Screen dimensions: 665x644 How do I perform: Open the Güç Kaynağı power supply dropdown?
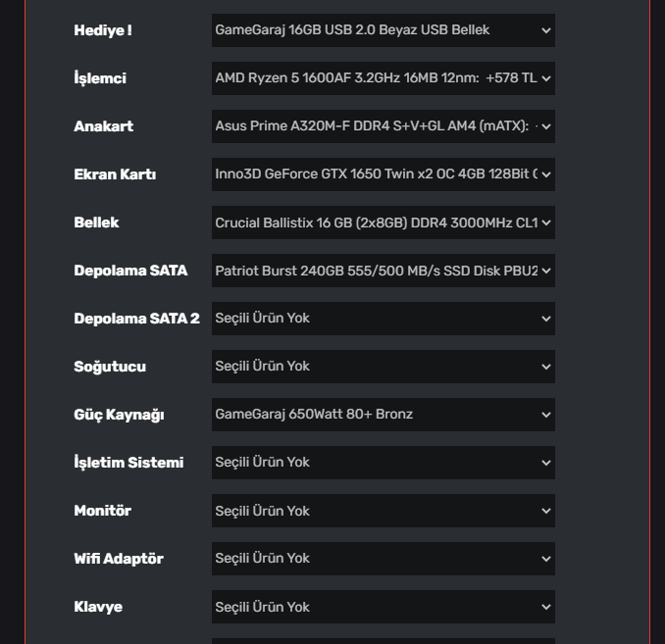383,415
